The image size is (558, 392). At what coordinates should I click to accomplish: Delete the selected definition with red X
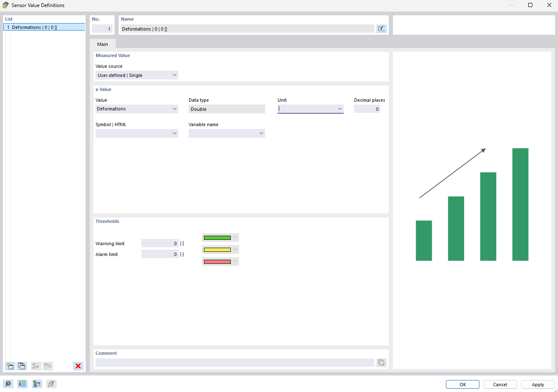(x=78, y=366)
